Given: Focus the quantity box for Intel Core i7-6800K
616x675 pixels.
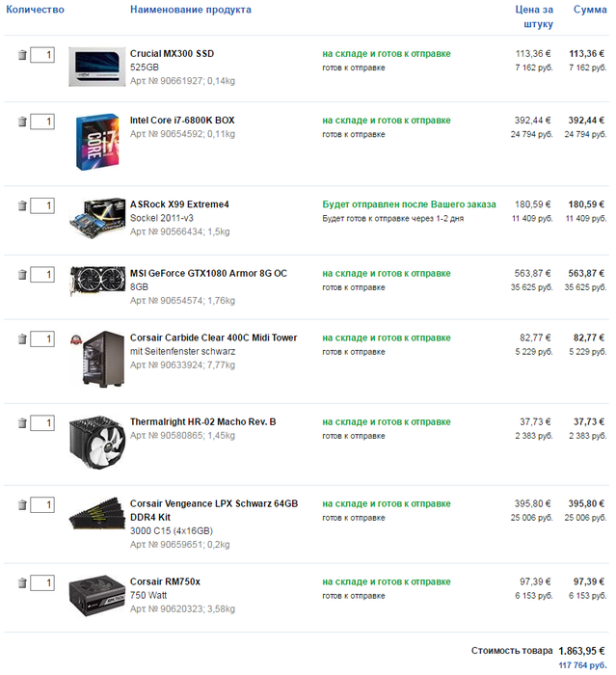Looking at the screenshot, I should (41, 121).
